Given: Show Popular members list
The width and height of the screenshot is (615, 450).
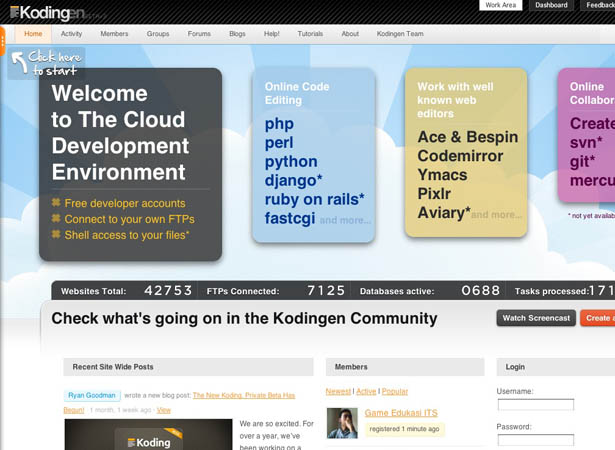Looking at the screenshot, I should (395, 392).
